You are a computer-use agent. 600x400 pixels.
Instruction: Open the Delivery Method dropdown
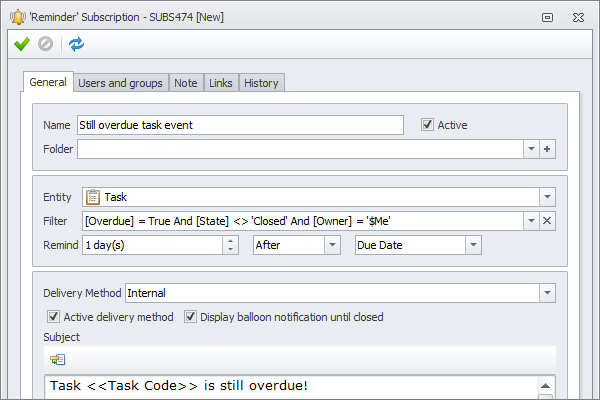547,293
